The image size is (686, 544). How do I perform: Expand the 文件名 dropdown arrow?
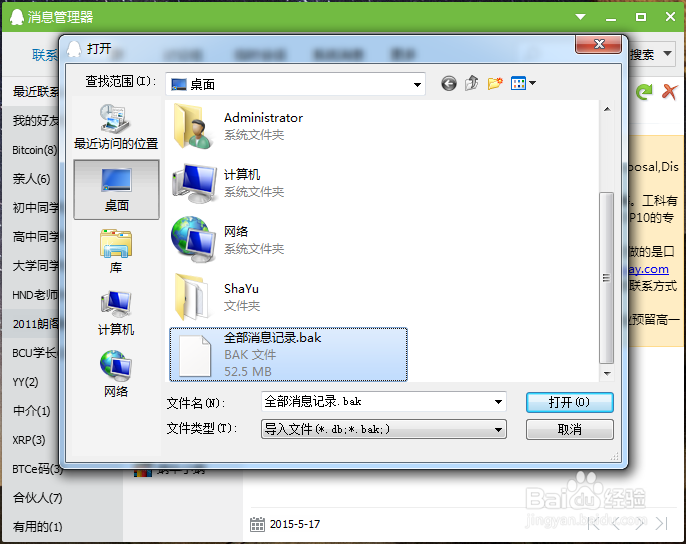pyautogui.click(x=498, y=402)
